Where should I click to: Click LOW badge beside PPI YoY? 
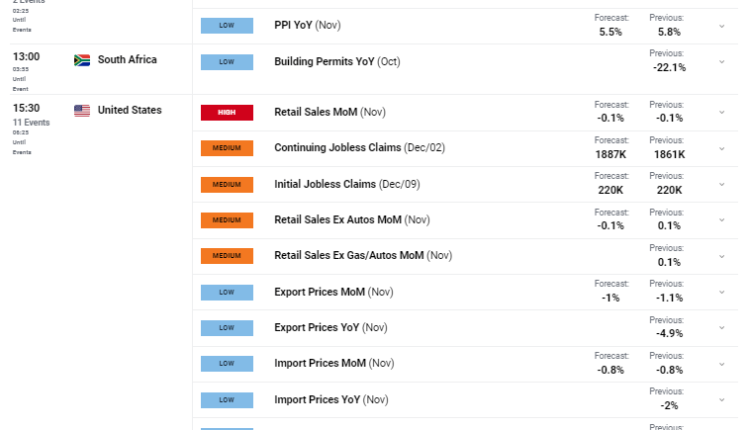tap(227, 26)
